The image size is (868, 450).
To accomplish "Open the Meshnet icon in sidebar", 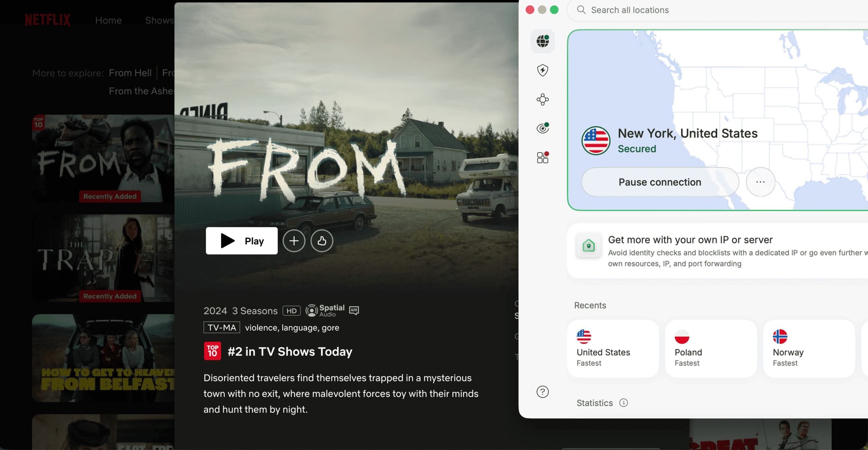I will click(542, 99).
